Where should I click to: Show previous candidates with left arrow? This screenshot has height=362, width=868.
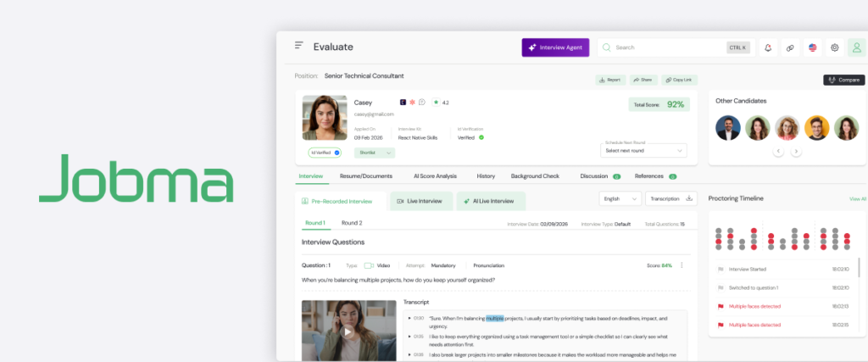tap(778, 151)
